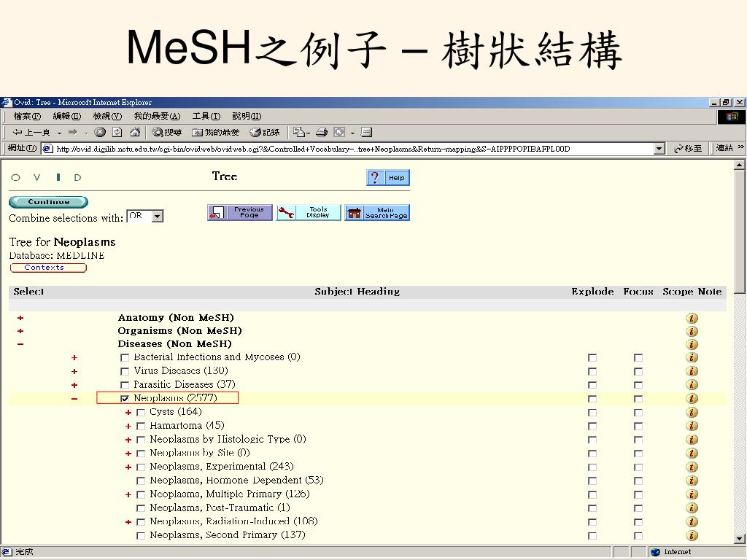Check Explode box for Neoplasms (2577)

592,399
